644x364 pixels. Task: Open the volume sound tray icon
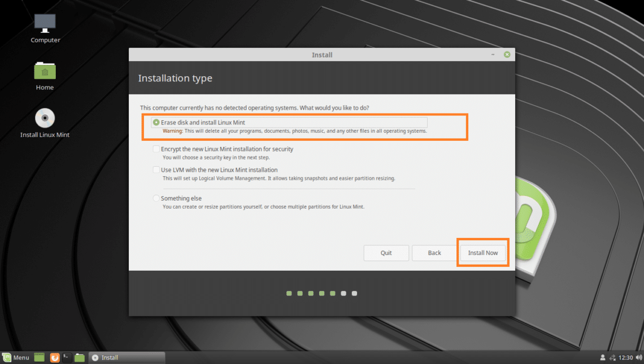click(x=639, y=357)
